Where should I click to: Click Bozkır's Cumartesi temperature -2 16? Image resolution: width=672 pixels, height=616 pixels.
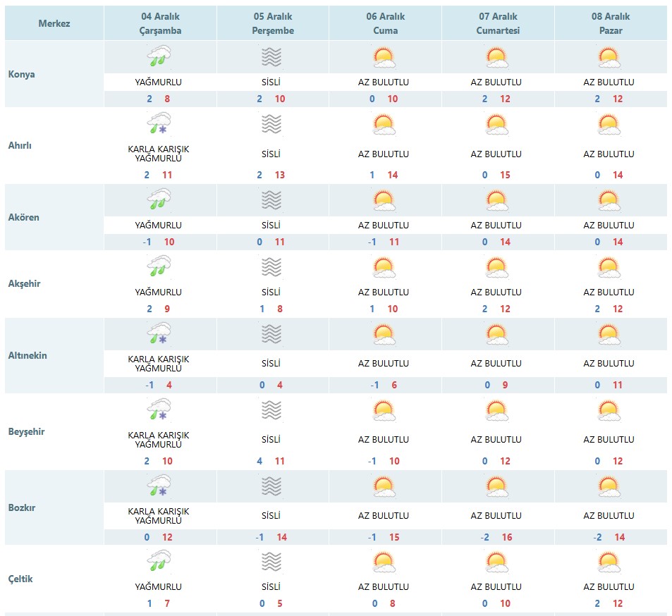coord(496,537)
